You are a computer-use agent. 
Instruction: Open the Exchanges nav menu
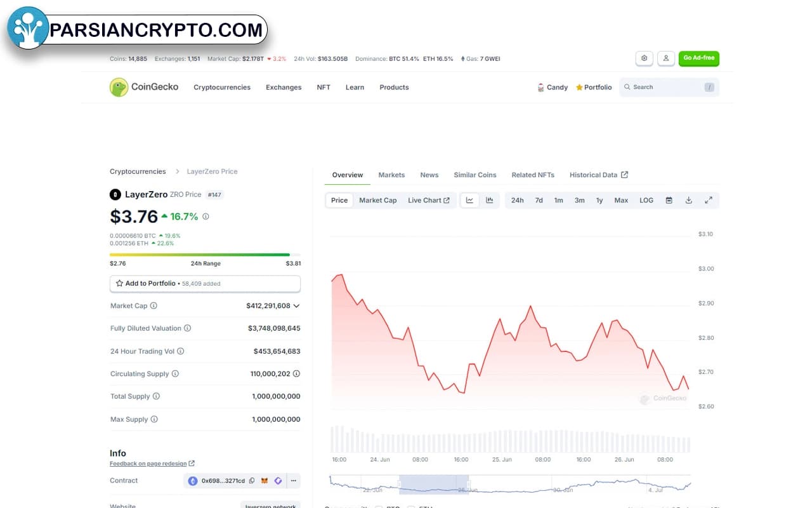tap(284, 88)
